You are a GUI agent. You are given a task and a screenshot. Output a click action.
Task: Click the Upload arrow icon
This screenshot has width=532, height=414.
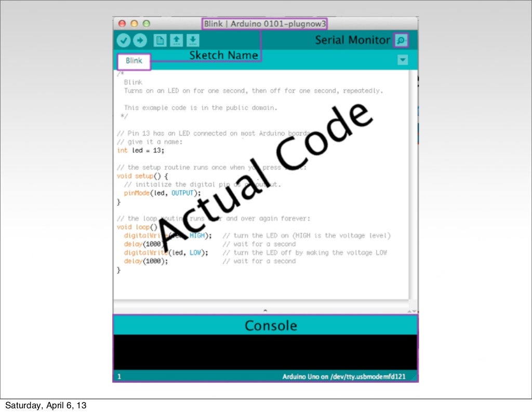140,41
